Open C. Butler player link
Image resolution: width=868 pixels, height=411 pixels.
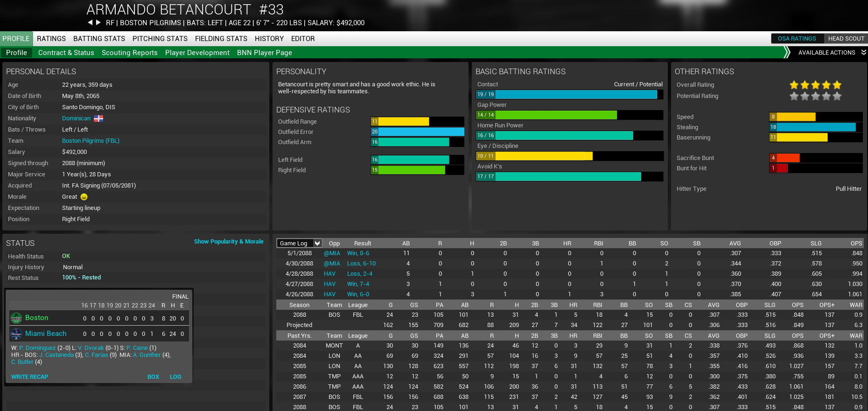tap(22, 362)
